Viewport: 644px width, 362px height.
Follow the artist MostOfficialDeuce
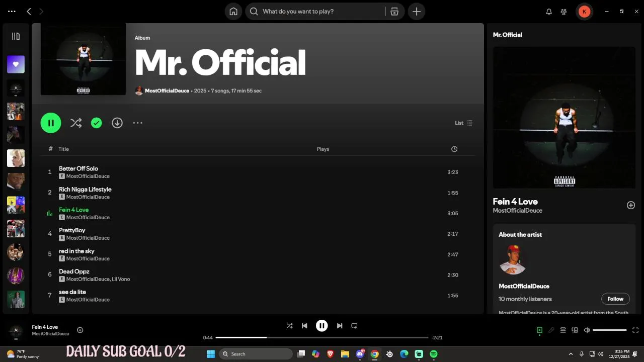(x=615, y=299)
